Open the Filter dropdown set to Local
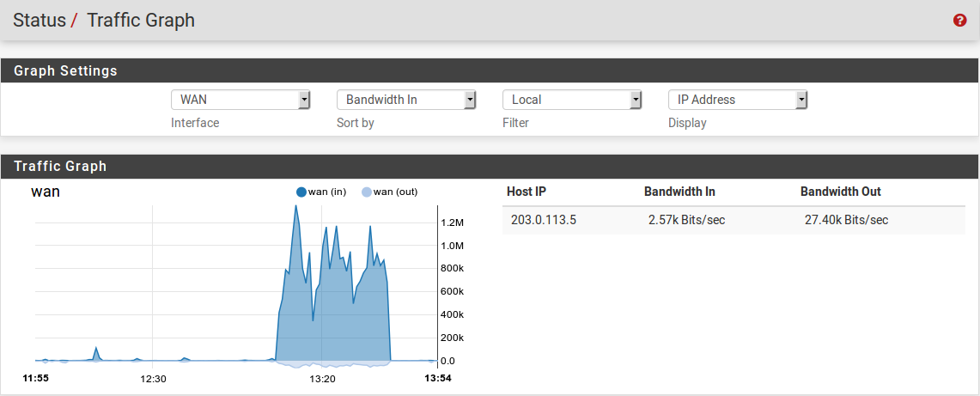 pyautogui.click(x=572, y=100)
